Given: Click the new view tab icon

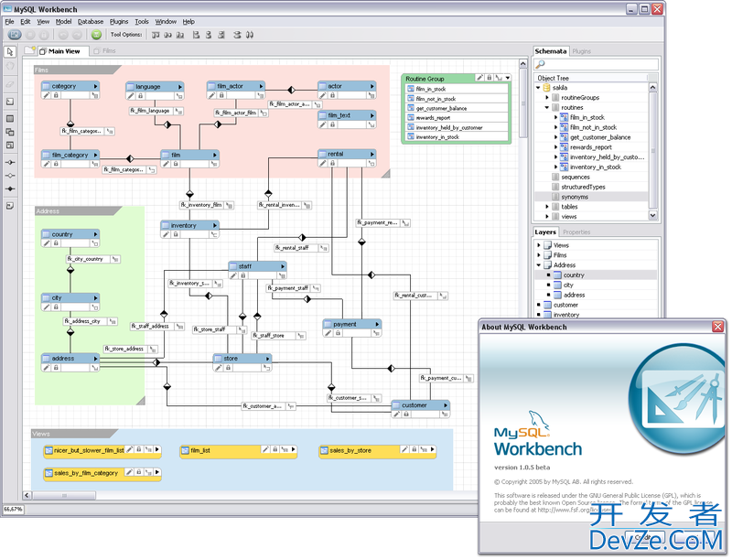Looking at the screenshot, I should 30,50.
